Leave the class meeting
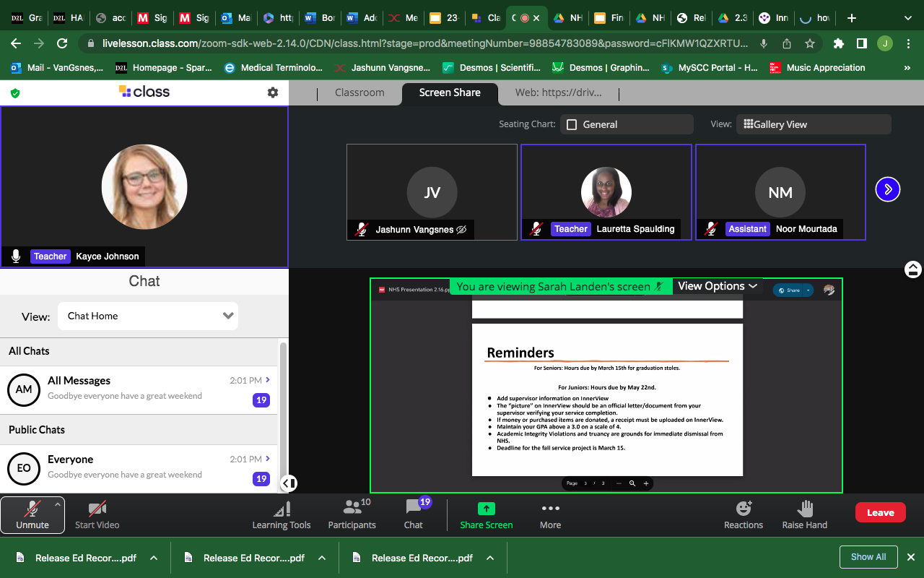924x578 pixels. click(x=880, y=512)
